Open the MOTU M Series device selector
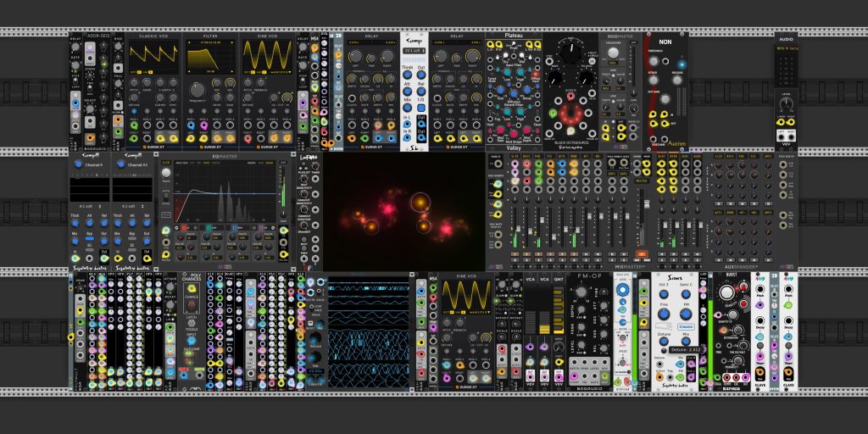The image size is (868, 434). coord(787,49)
